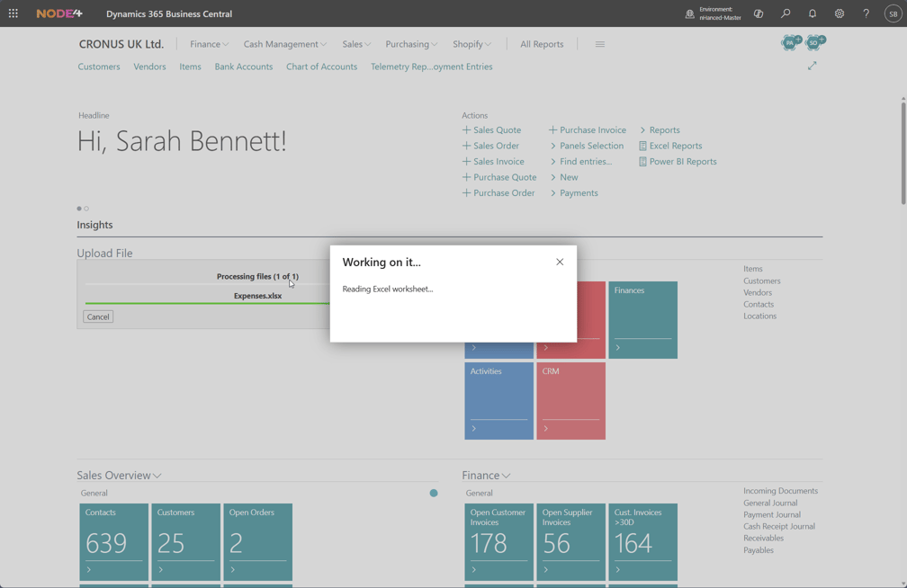The height and width of the screenshot is (588, 907).
Task: Click the CRONUS UK Ltd. company name
Action: click(121, 44)
